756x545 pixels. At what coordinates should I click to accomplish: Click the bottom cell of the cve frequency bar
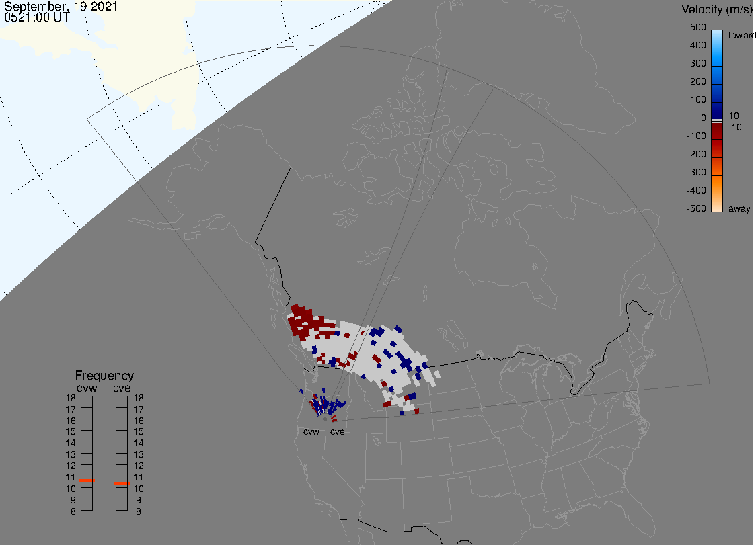pyautogui.click(x=122, y=505)
